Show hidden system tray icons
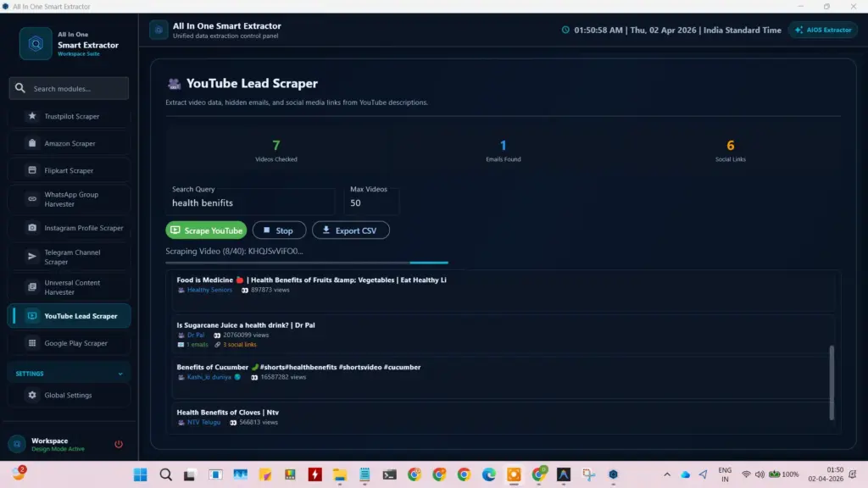Screen dimensions: 868x488 click(x=667, y=474)
